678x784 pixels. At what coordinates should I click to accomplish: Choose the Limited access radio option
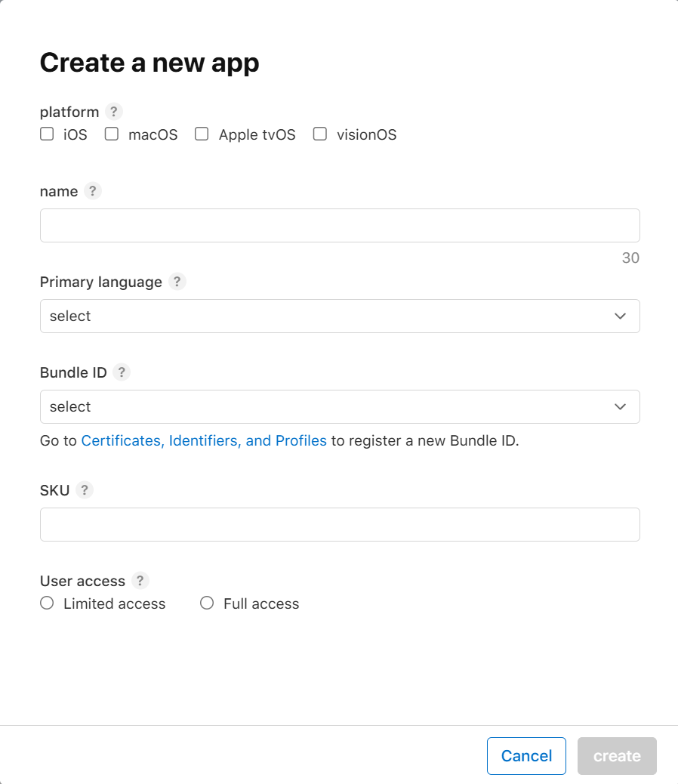(x=47, y=603)
